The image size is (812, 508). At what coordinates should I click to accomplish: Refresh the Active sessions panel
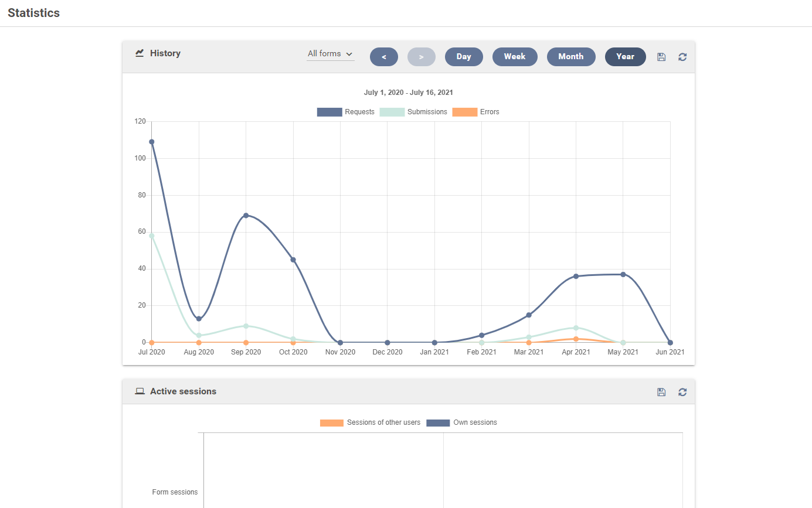pos(682,392)
